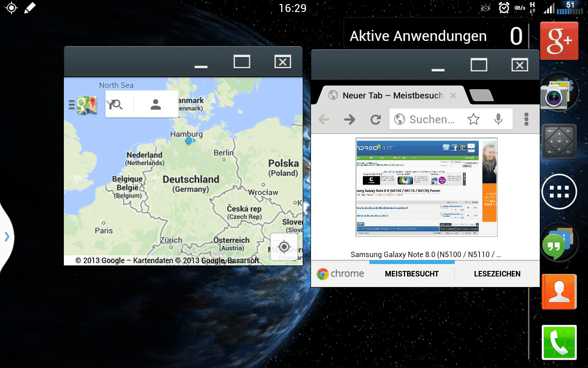588x368 pixels.
Task: Focus the Suchen address bar
Action: click(x=432, y=120)
